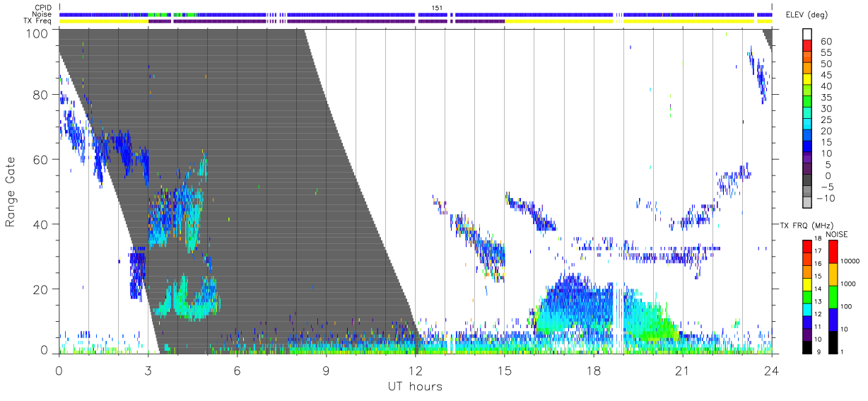868x401 pixels.
Task: Pick the orange NOISE swatch near 1000
Action: click(833, 274)
